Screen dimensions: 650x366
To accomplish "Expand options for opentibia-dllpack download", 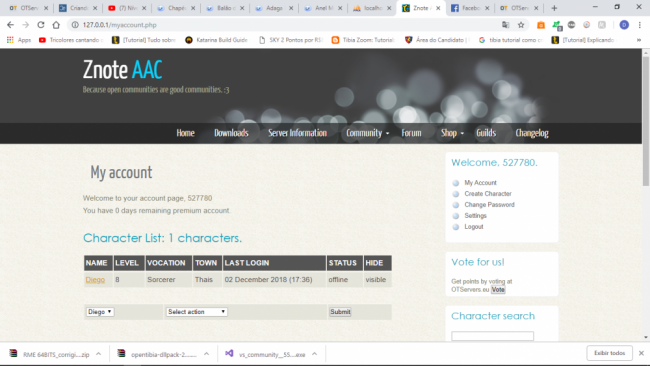I will click(x=206, y=354).
